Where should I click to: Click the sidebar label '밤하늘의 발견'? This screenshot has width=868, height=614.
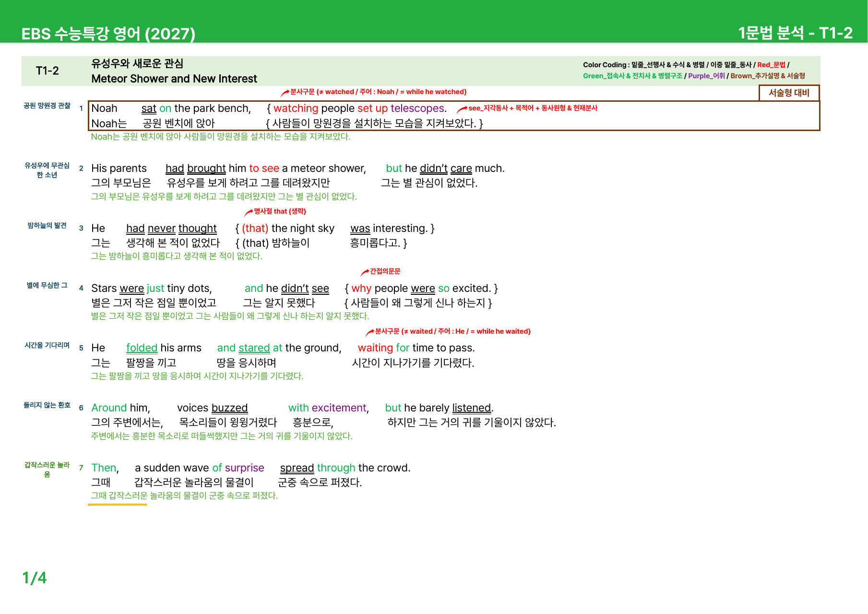47,226
